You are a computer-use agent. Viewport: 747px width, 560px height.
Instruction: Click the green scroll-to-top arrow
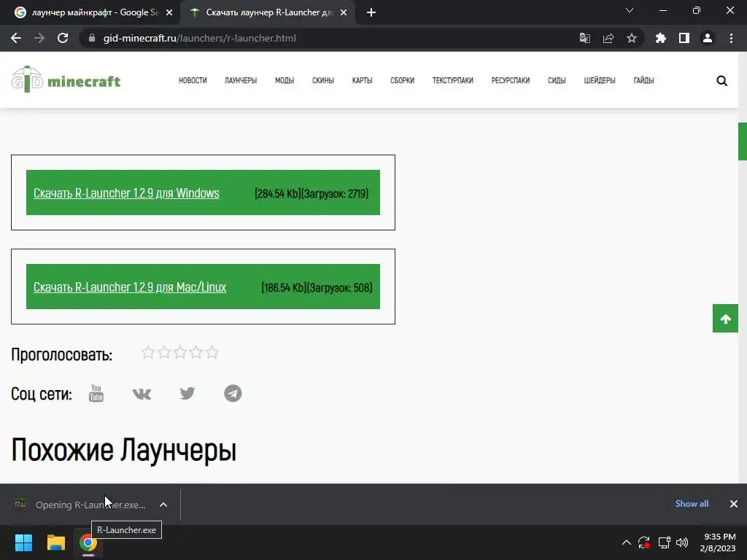[x=725, y=319]
